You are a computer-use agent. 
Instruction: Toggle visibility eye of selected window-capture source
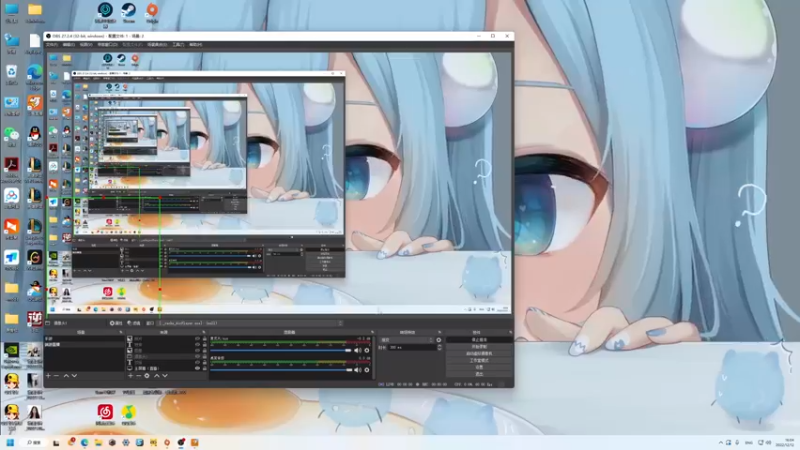pyautogui.click(x=197, y=356)
